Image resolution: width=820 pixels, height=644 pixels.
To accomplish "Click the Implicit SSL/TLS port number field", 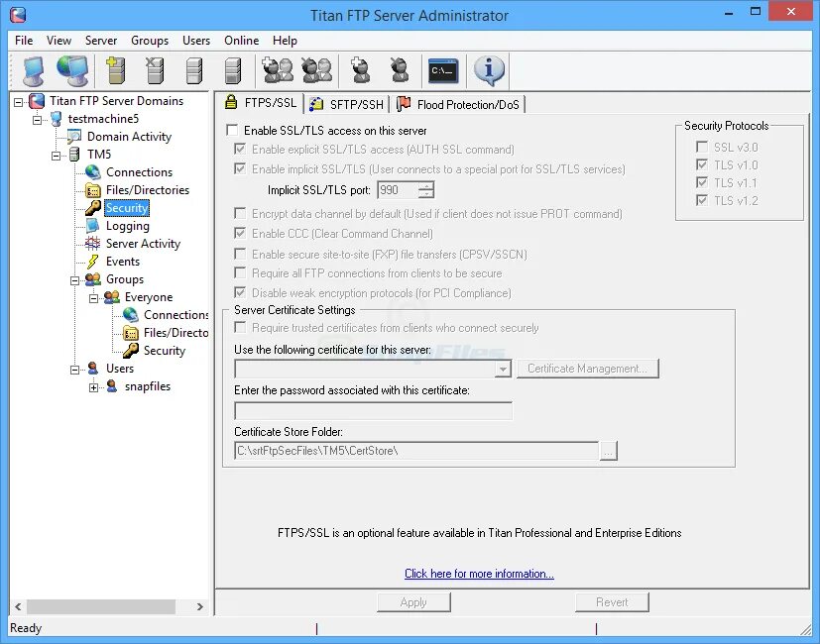I will (398, 190).
